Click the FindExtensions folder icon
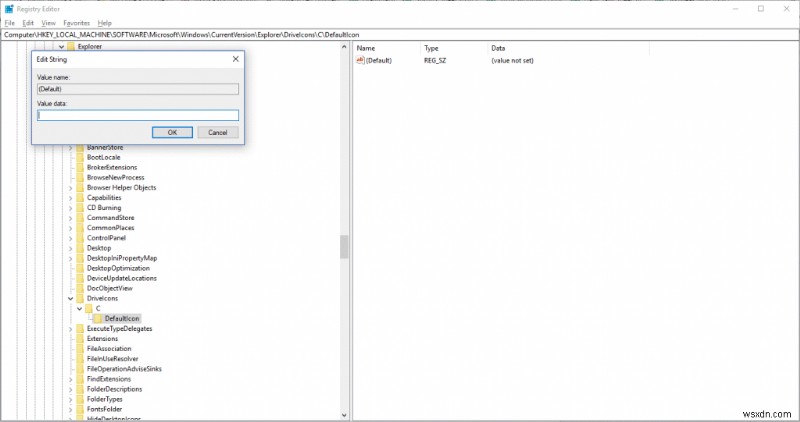Image resolution: width=800 pixels, height=422 pixels. (80, 379)
